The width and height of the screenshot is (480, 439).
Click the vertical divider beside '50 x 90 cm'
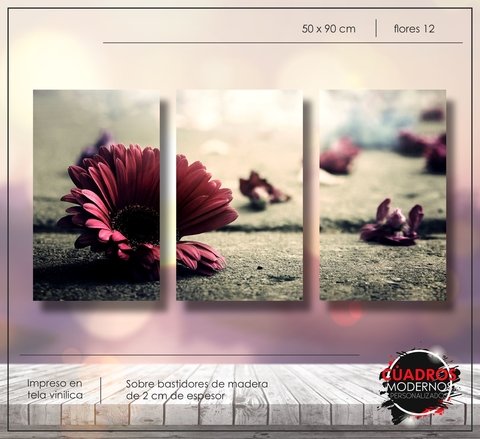(376, 28)
